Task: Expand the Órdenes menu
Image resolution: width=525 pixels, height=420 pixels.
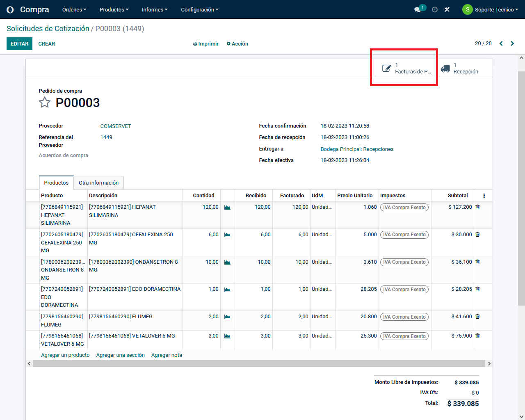Action: point(74,9)
